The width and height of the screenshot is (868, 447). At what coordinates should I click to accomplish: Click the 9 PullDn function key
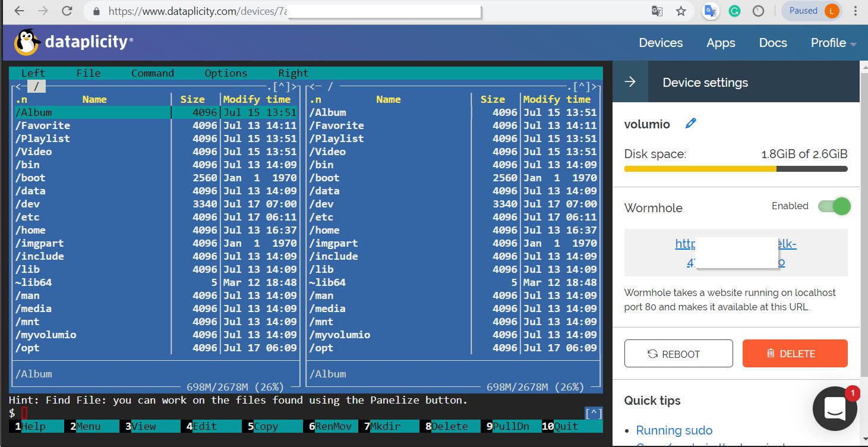pyautogui.click(x=513, y=426)
